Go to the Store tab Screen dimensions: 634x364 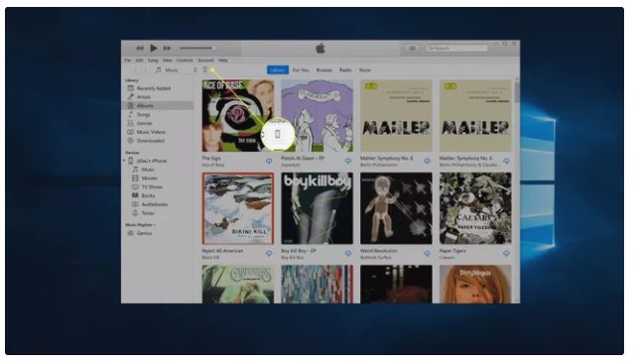pos(365,69)
